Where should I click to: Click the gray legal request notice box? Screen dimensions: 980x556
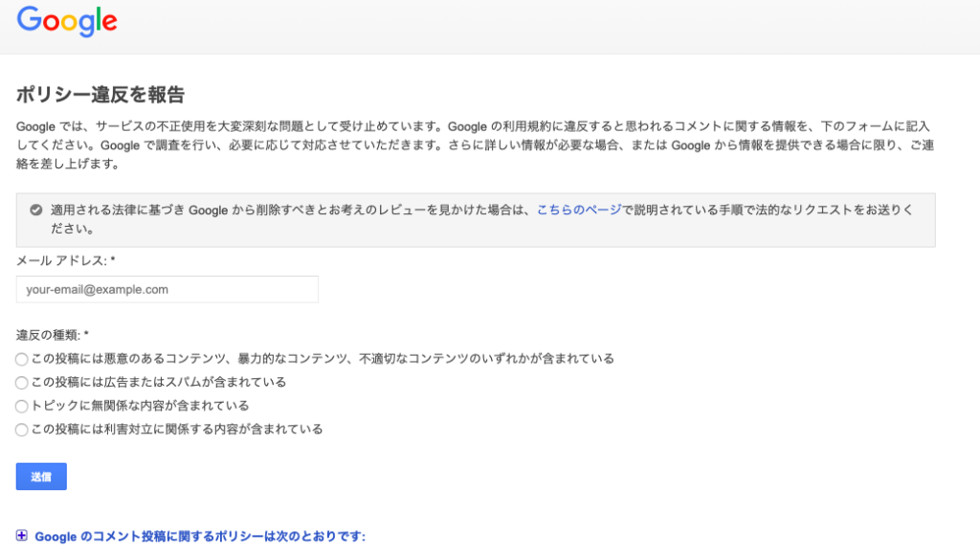476,220
